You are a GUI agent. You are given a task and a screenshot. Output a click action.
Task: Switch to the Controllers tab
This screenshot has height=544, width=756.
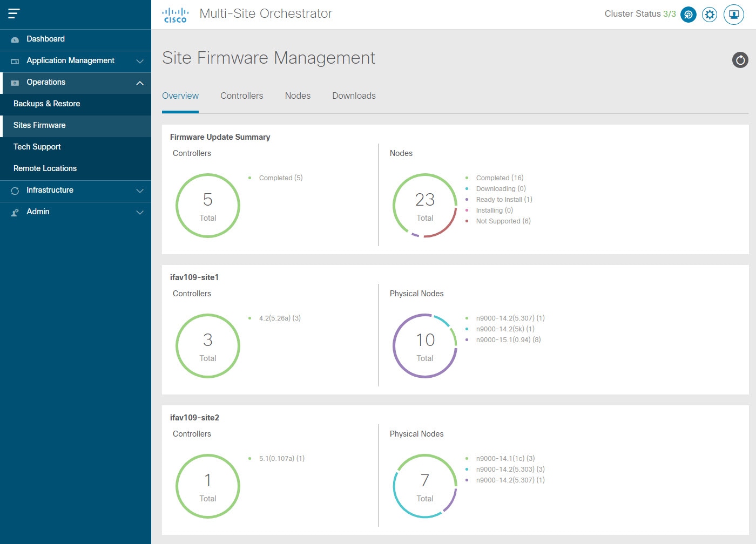coord(241,96)
